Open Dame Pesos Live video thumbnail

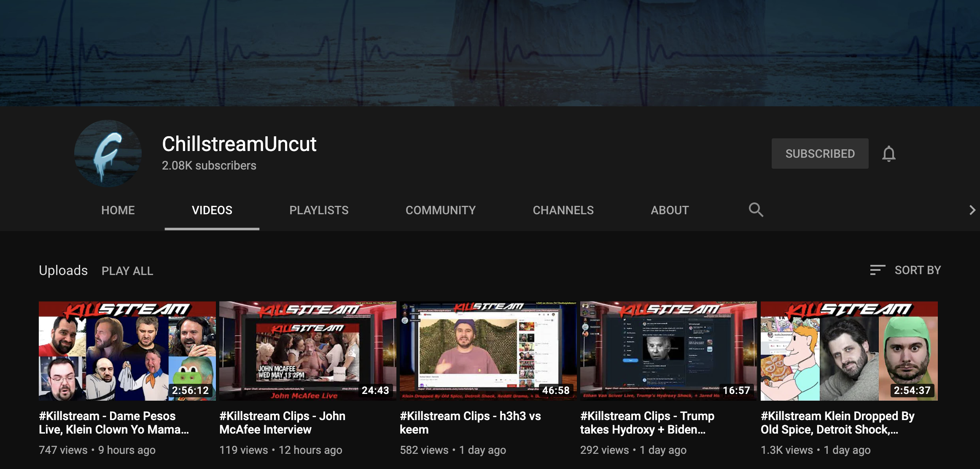127,351
